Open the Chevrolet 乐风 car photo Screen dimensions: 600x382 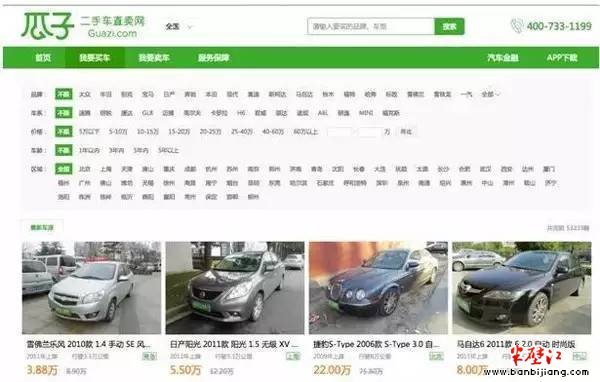pyautogui.click(x=91, y=288)
